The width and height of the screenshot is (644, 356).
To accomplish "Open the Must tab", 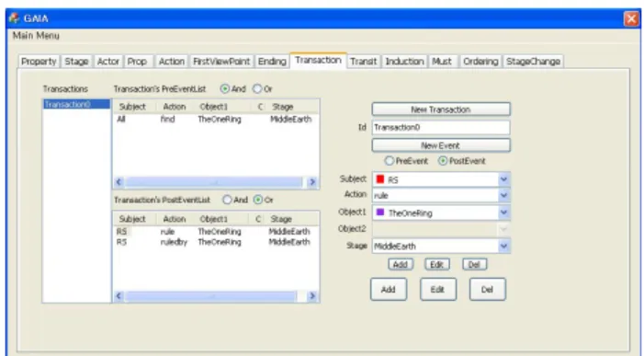I will pos(442,62).
